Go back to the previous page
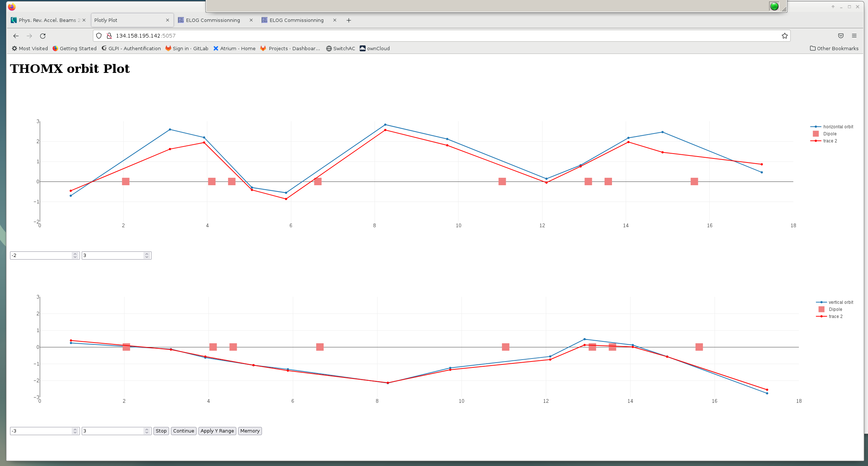Viewport: 868px width, 466px height. (x=16, y=36)
